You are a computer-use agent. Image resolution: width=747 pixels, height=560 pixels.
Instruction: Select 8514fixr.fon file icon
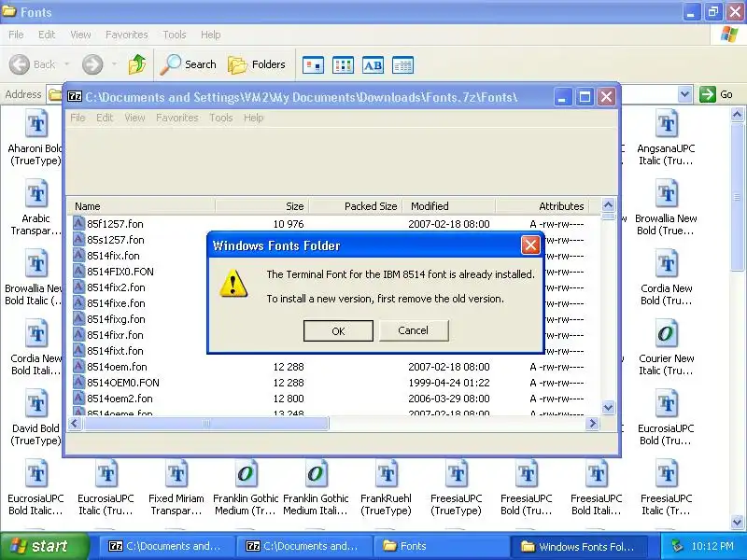tap(78, 335)
